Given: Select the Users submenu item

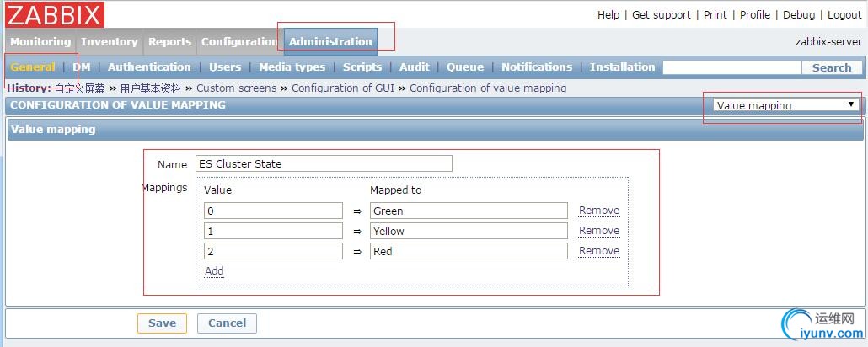Looking at the screenshot, I should point(225,67).
